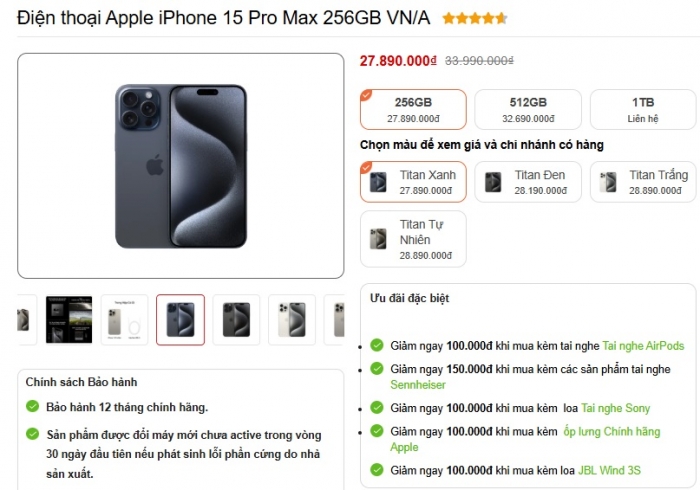This screenshot has width=700, height=490.
Task: Click the green check beside AirPods offer
Action: [377, 345]
